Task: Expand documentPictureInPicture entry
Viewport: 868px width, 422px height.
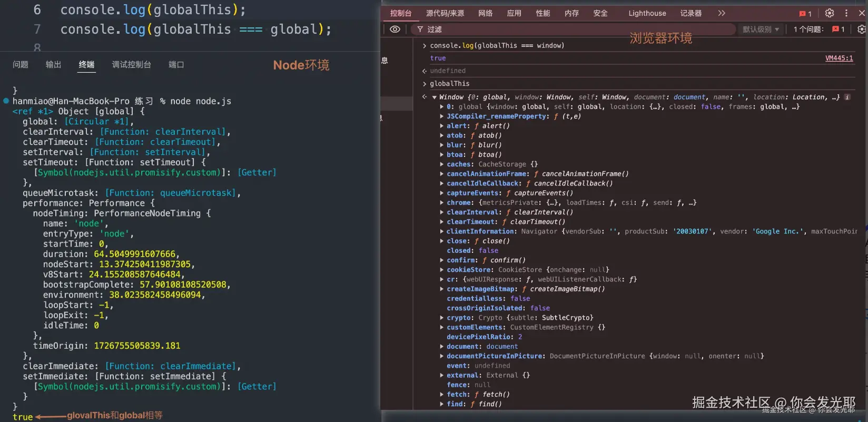Action: pyautogui.click(x=442, y=356)
